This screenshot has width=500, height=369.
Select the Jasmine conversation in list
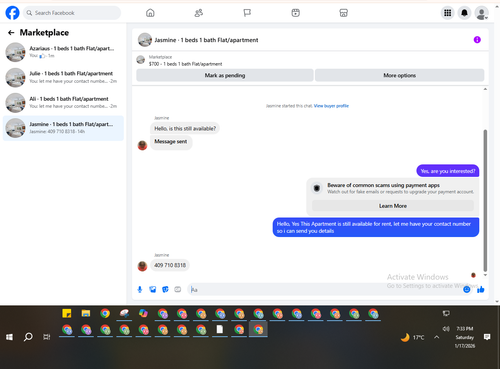tap(63, 128)
